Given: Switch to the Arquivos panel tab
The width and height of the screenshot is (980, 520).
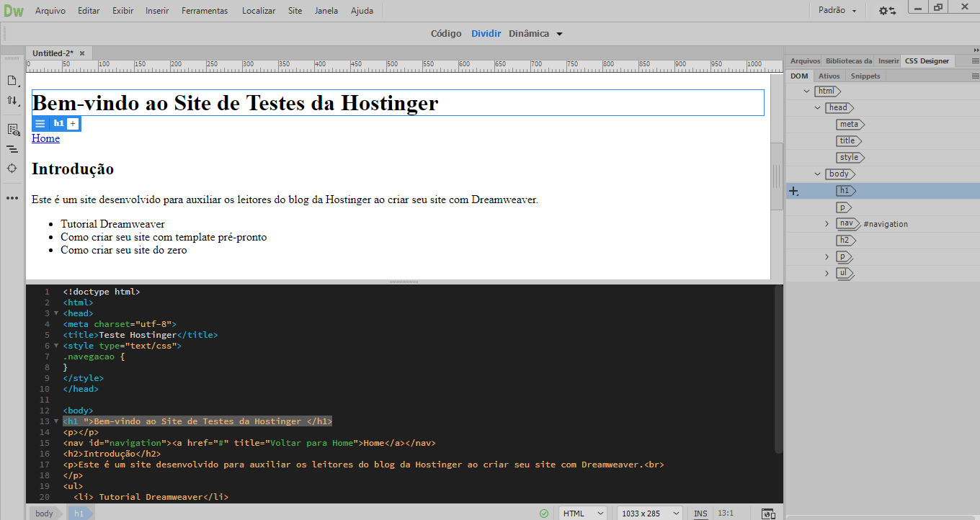Looking at the screenshot, I should pos(805,61).
